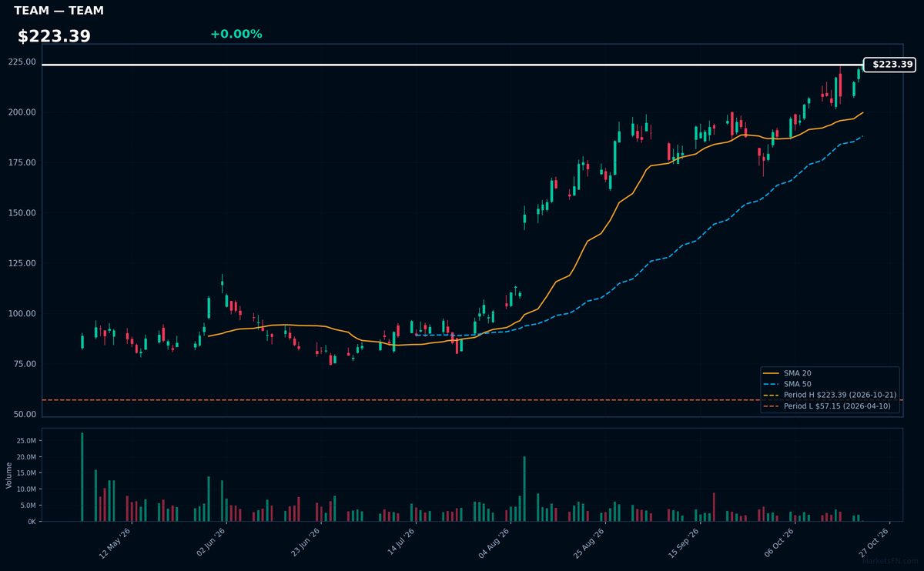Viewport: 924px width, 571px height.
Task: Click the 20.0M volume spike bar in August
Action: [x=524, y=489]
